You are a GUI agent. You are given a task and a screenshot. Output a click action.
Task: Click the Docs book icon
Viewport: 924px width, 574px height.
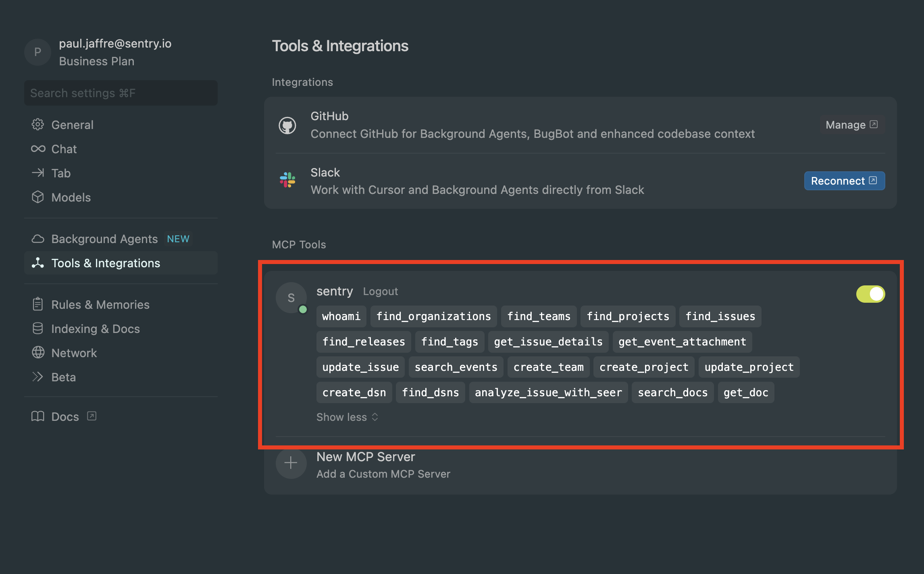point(38,416)
